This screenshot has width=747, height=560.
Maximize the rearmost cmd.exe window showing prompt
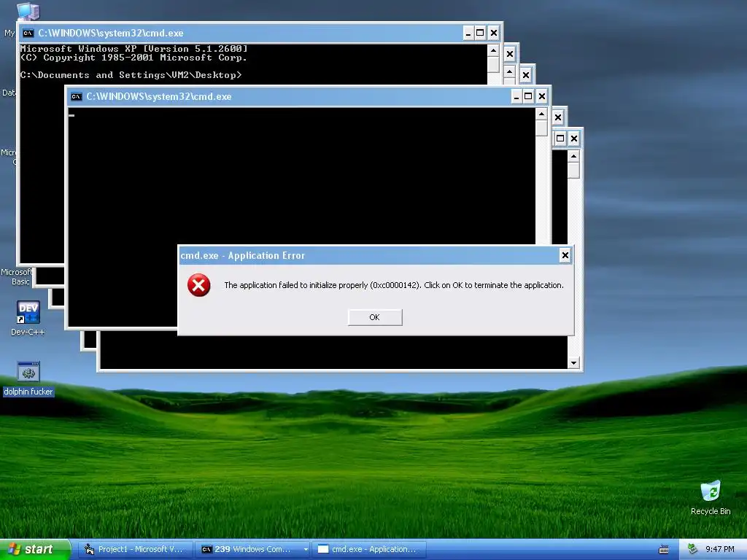(x=480, y=34)
